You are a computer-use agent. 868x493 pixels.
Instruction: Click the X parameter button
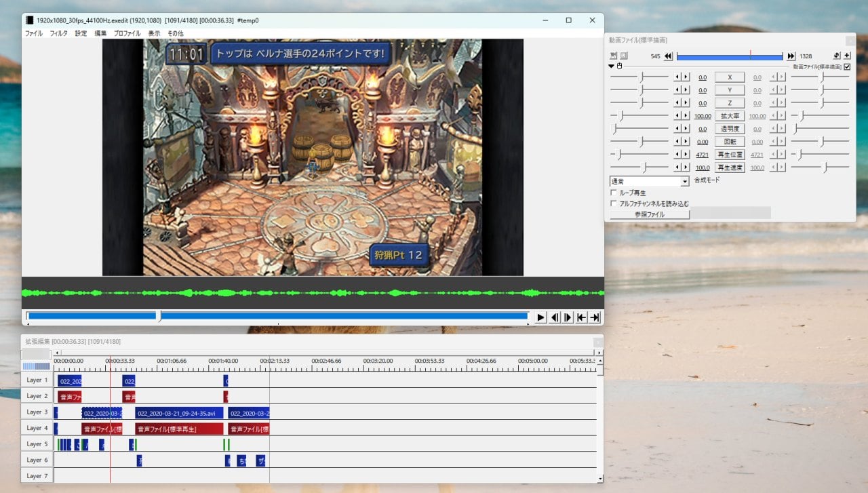pyautogui.click(x=730, y=77)
